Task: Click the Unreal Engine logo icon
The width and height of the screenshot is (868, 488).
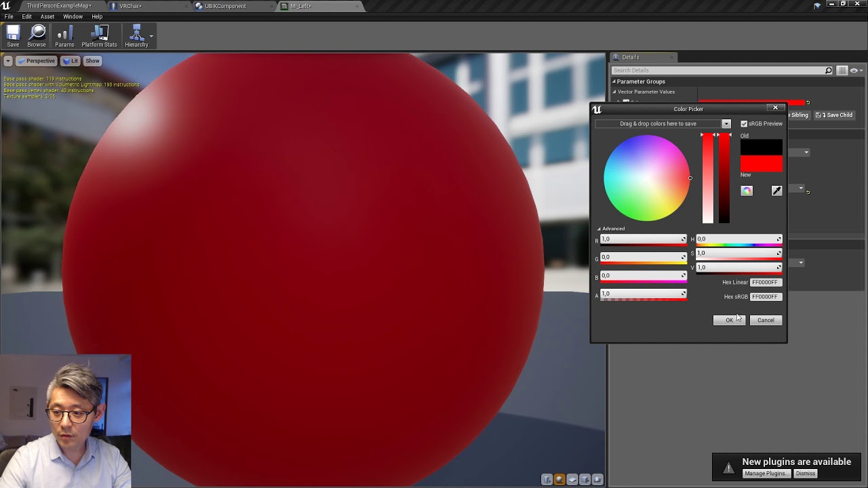Action: [6, 5]
